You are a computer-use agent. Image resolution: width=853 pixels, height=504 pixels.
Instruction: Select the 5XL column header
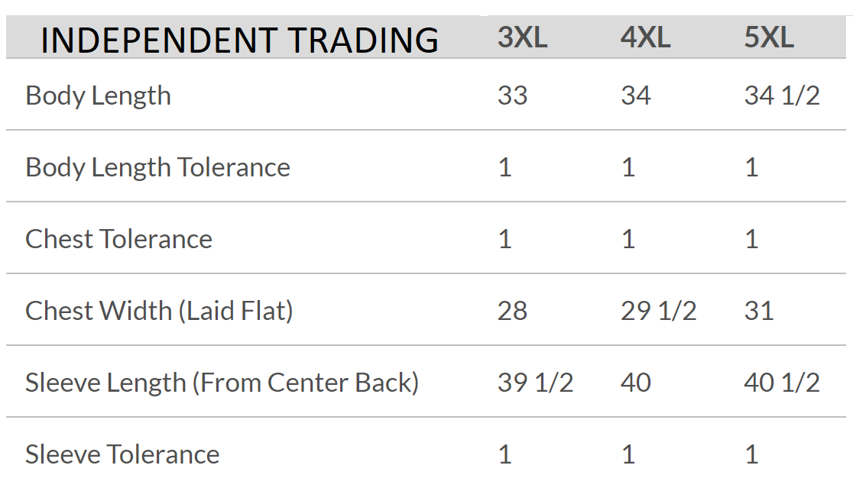768,37
